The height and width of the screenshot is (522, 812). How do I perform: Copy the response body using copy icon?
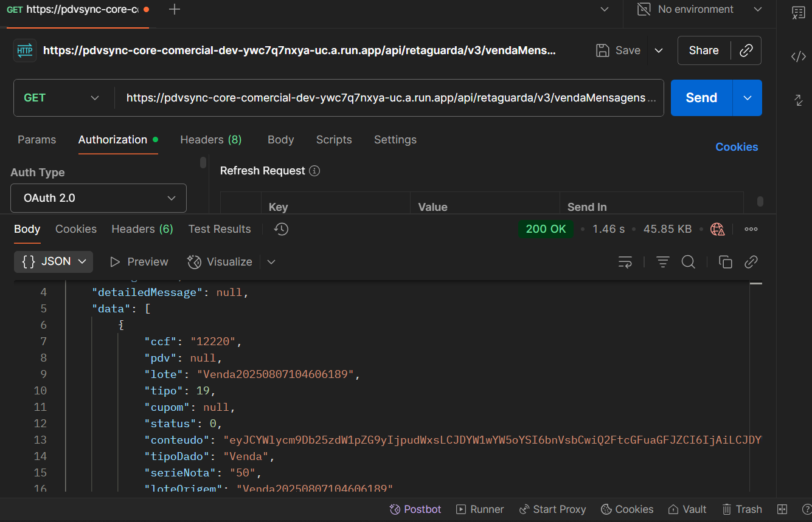(725, 262)
